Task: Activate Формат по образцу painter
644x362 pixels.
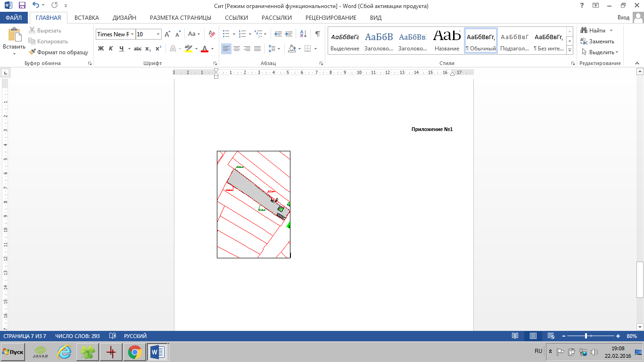Action: [x=58, y=52]
